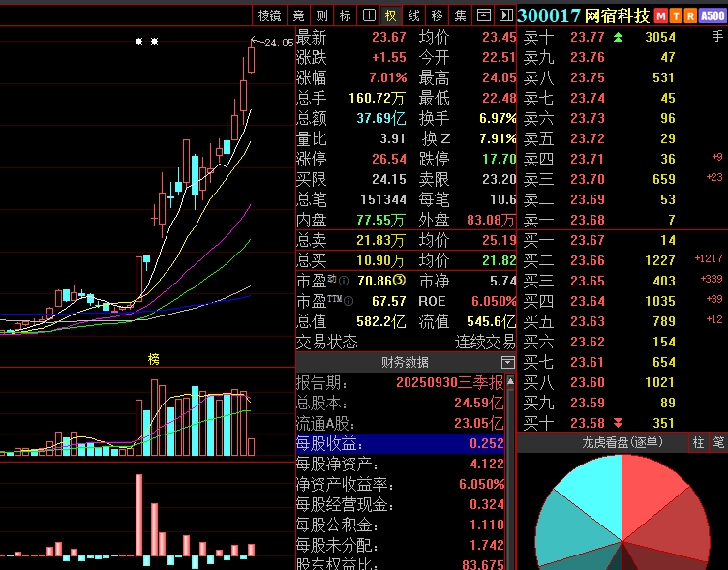Click the latest candlestick near 24.05
The height and width of the screenshot is (570, 728).
pos(251,58)
